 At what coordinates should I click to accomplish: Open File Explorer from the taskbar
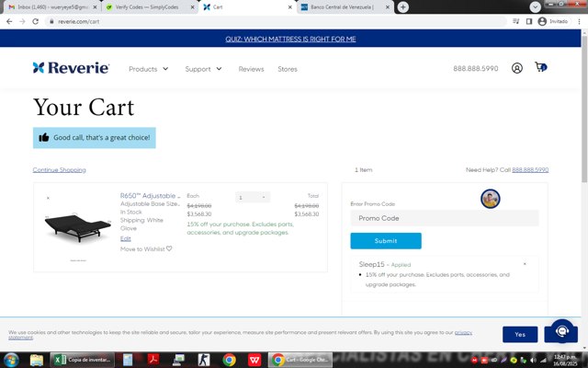tap(37, 360)
